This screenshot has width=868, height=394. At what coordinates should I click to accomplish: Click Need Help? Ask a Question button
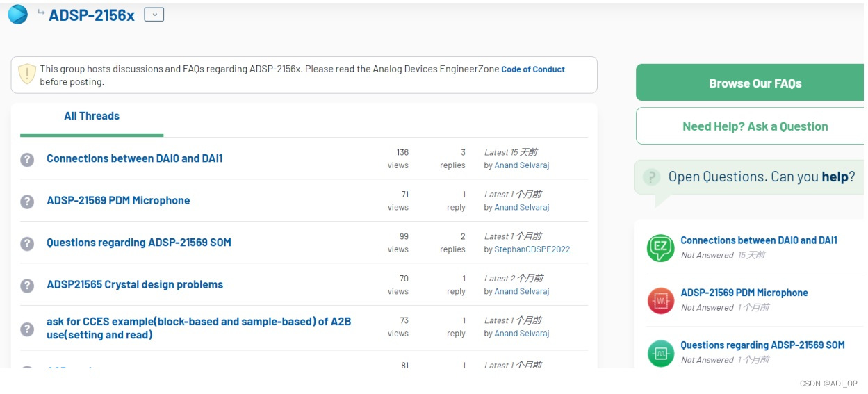pos(751,126)
